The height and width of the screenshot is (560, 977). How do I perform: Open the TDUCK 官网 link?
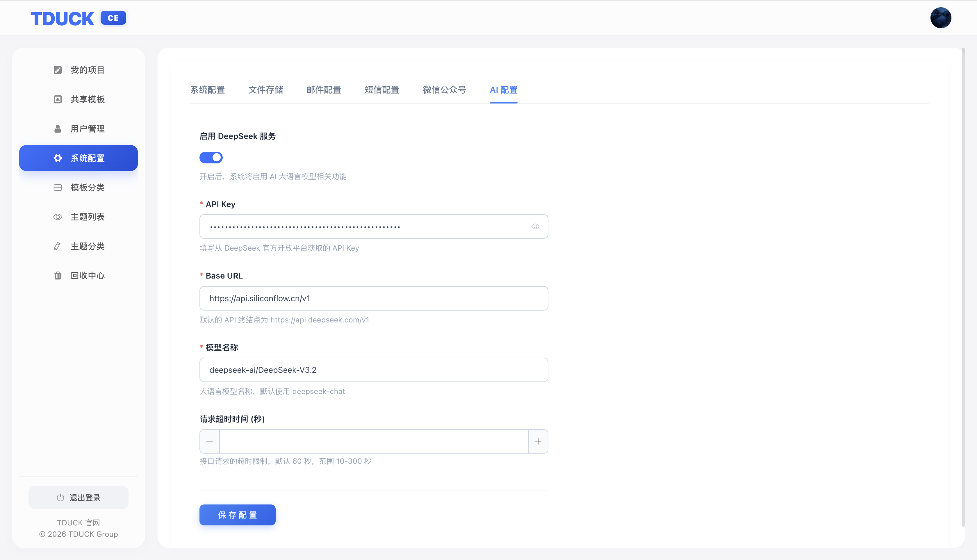79,523
